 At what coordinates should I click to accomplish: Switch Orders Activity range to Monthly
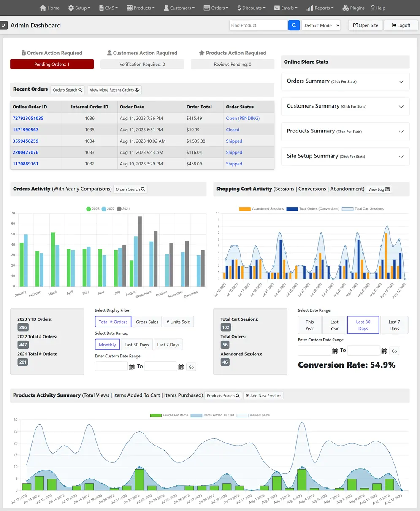click(x=107, y=345)
